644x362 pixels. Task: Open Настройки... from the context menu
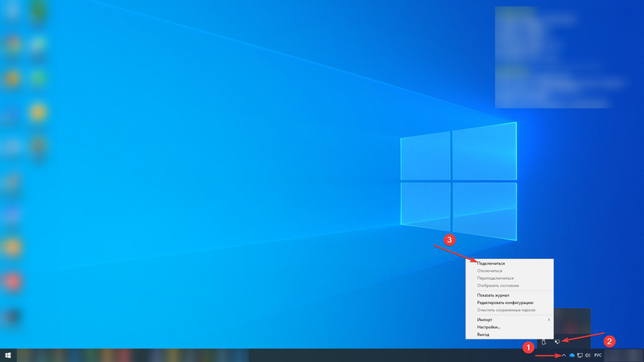pyautogui.click(x=489, y=327)
